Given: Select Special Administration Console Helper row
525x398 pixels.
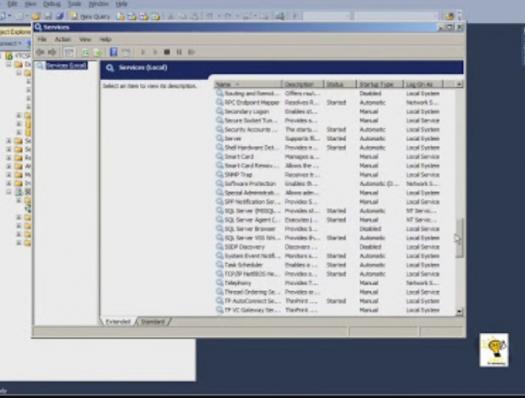Looking at the screenshot, I should pos(328,193).
